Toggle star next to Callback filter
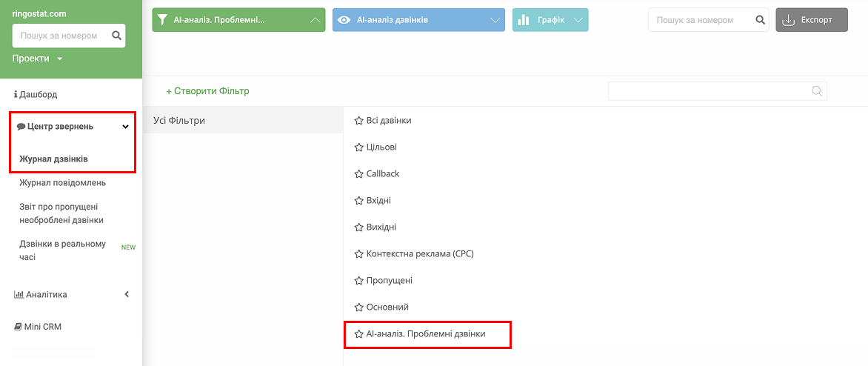 click(x=358, y=174)
